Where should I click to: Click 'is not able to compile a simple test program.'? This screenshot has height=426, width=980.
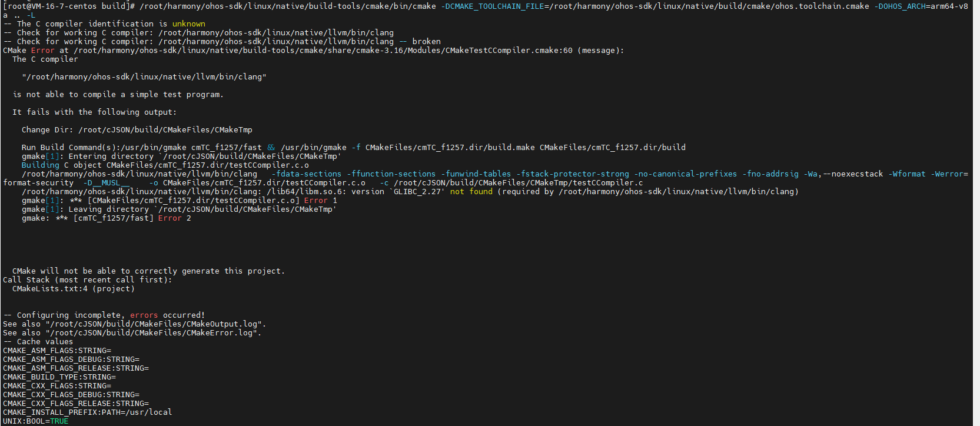click(118, 95)
